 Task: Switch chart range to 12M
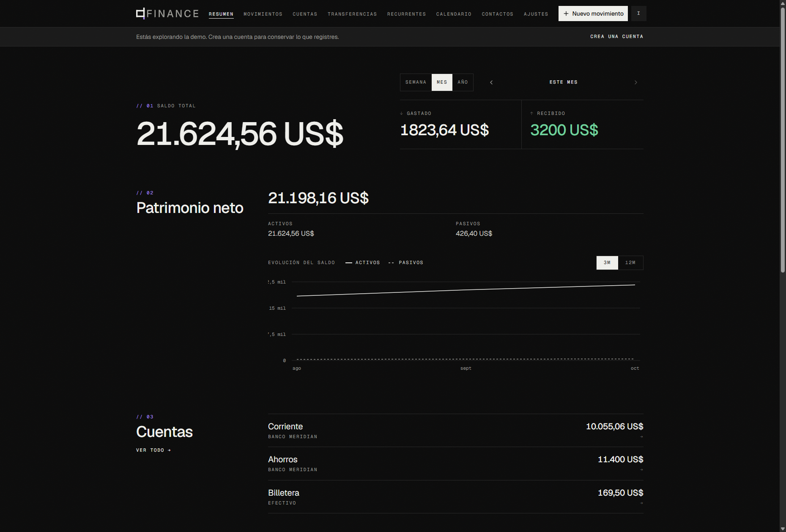coord(630,263)
